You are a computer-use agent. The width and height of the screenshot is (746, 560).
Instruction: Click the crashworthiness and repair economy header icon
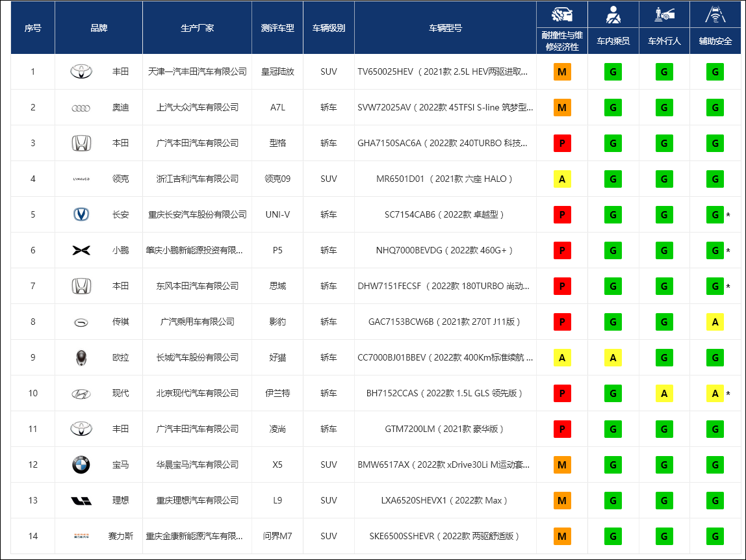pyautogui.click(x=562, y=15)
